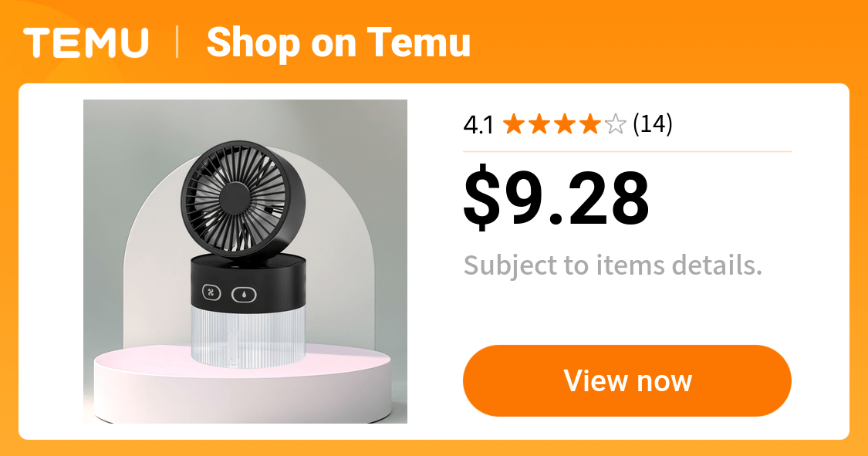
Task: Click the TEMU logo
Action: click(x=86, y=42)
